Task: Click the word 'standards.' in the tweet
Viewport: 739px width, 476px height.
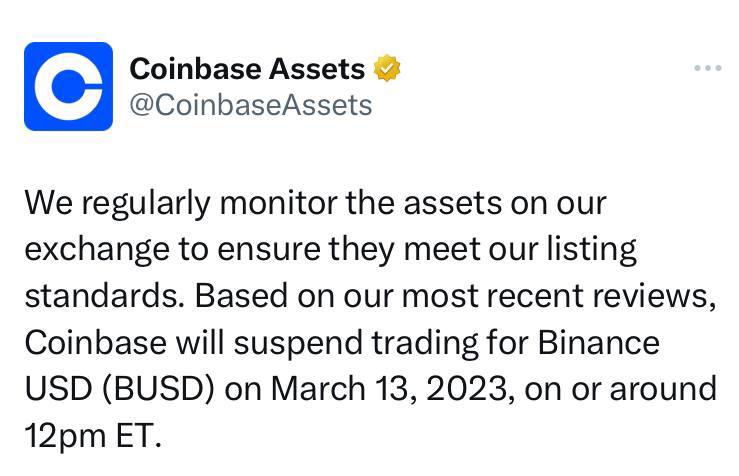Action: (x=105, y=296)
